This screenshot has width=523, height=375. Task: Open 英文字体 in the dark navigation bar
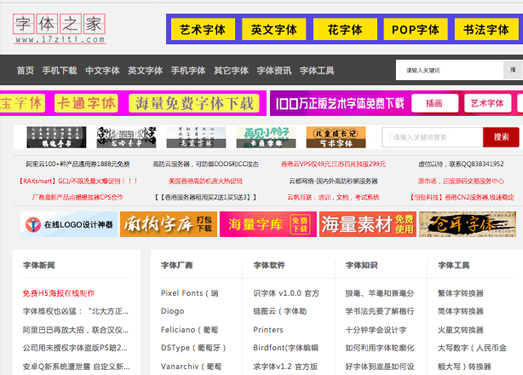coord(145,70)
